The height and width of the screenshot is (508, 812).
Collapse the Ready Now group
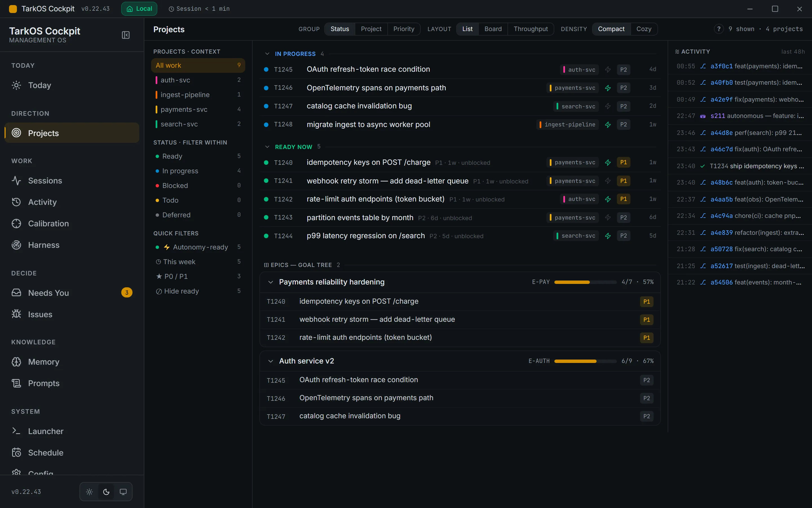point(267,147)
